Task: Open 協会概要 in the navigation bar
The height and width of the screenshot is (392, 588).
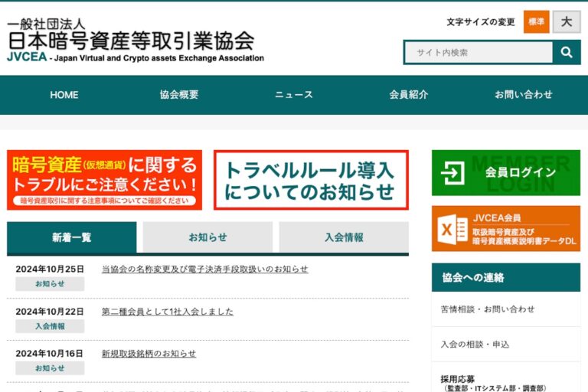Action: coord(179,95)
